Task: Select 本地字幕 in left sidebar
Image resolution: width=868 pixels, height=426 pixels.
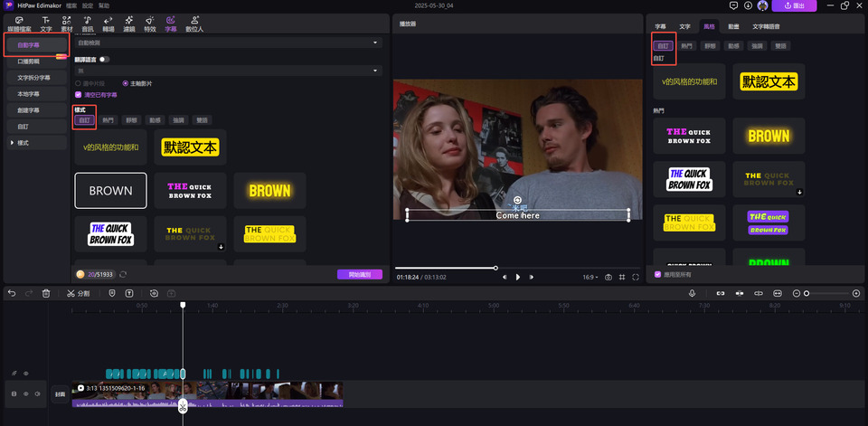Action: point(36,94)
